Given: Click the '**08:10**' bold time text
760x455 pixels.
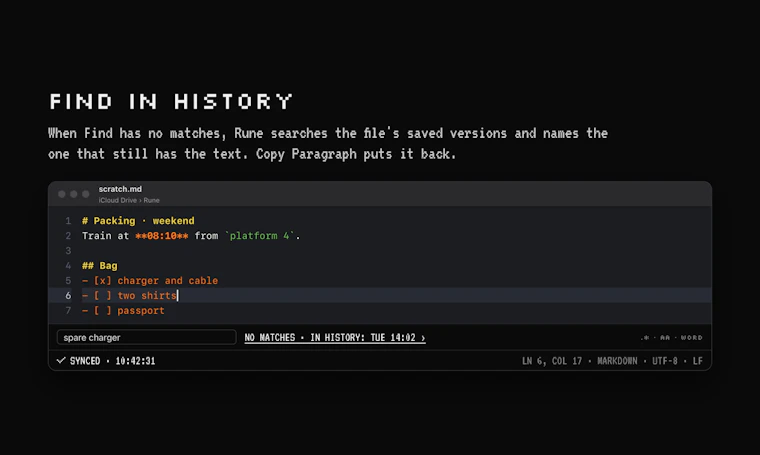Looking at the screenshot, I should (x=162, y=236).
